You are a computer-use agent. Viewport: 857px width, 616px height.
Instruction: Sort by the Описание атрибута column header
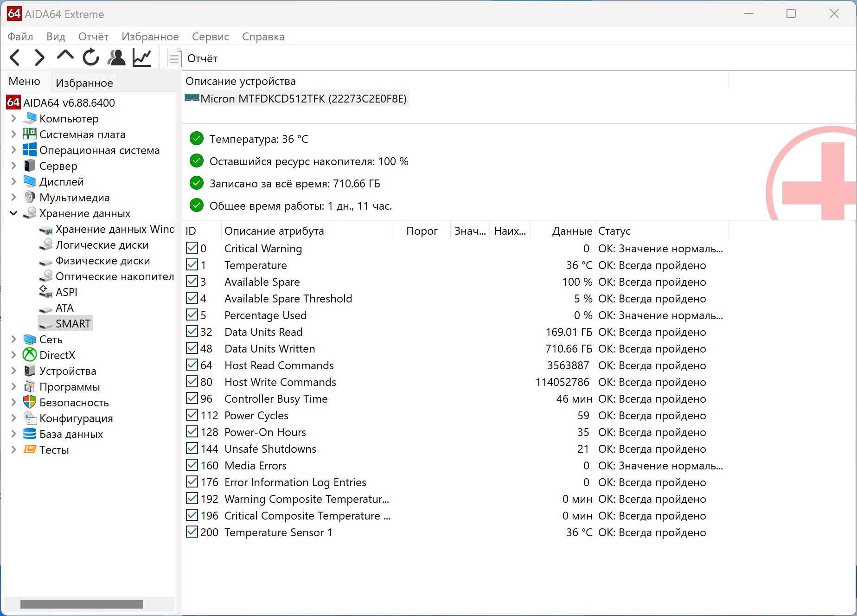pyautogui.click(x=307, y=231)
